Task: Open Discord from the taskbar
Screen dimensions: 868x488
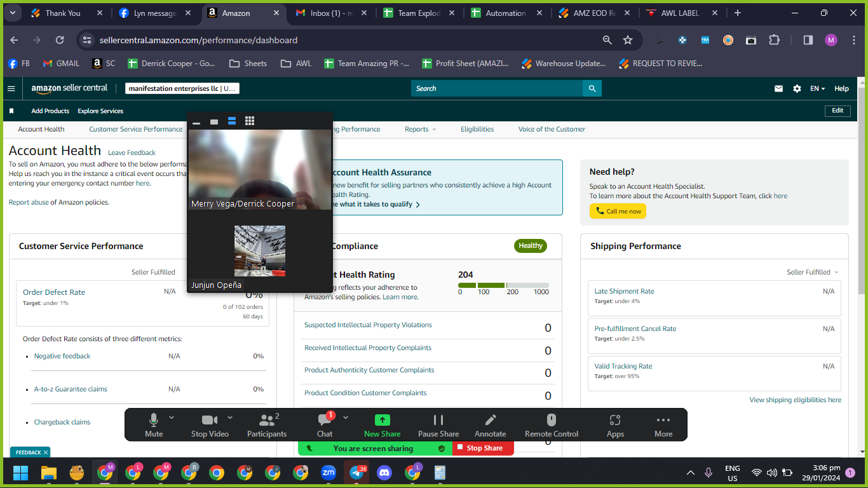Action: (384, 473)
